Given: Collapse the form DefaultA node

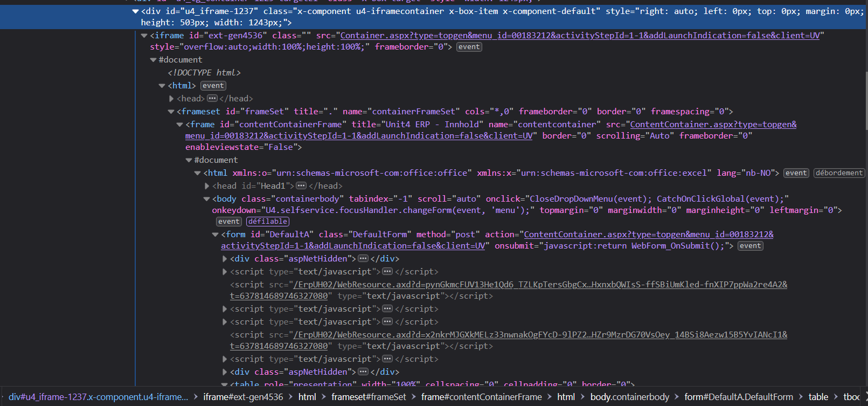Looking at the screenshot, I should (x=215, y=235).
